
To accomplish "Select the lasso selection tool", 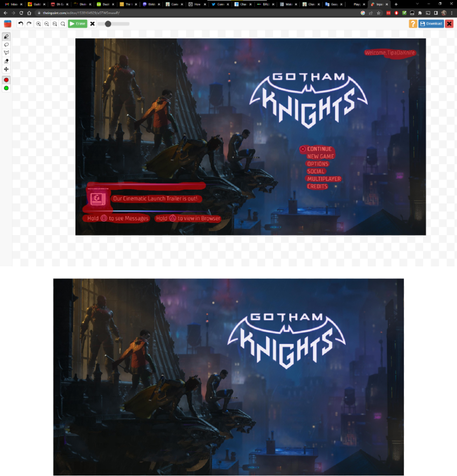I will tap(6, 45).
